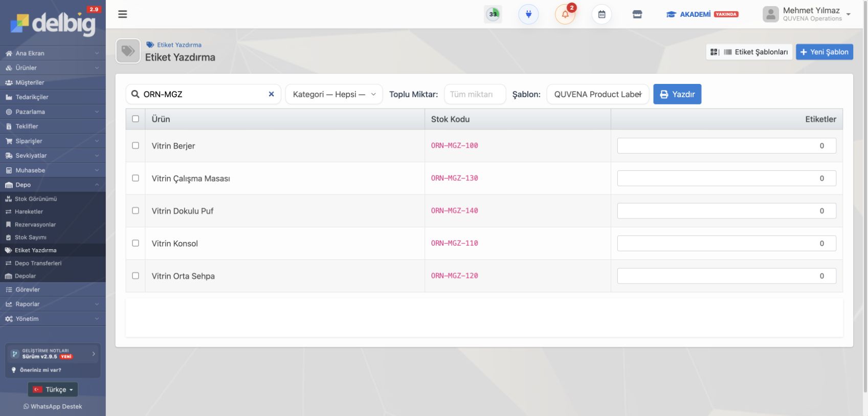Image resolution: width=868 pixels, height=416 pixels.
Task: Open the Türkçe language selector
Action: 53,389
